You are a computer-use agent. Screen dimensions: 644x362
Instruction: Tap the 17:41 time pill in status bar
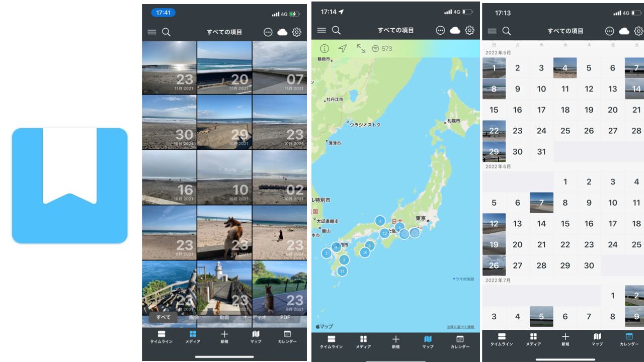point(163,13)
